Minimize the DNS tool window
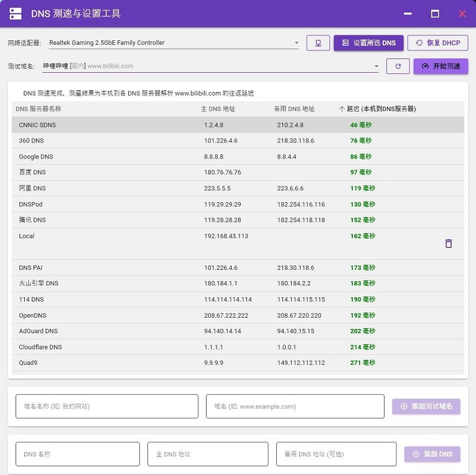The height and width of the screenshot is (475, 476). (408, 14)
